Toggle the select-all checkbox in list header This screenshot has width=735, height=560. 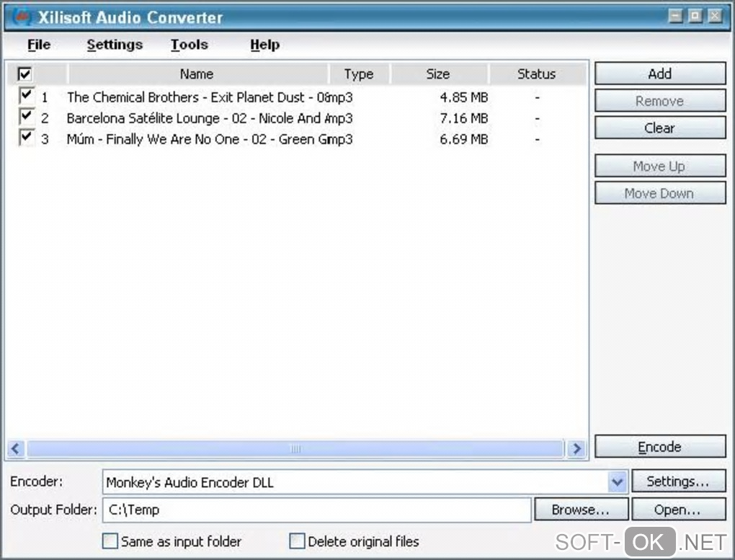24,74
